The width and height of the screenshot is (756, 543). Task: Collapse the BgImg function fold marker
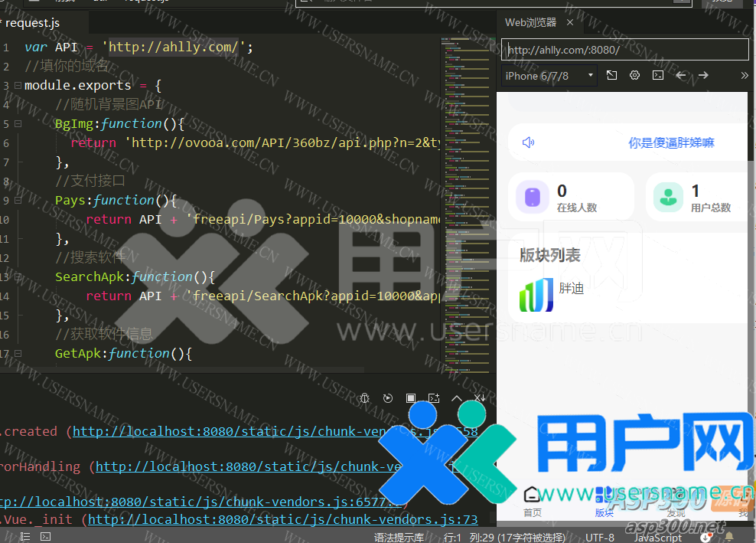coord(18,123)
